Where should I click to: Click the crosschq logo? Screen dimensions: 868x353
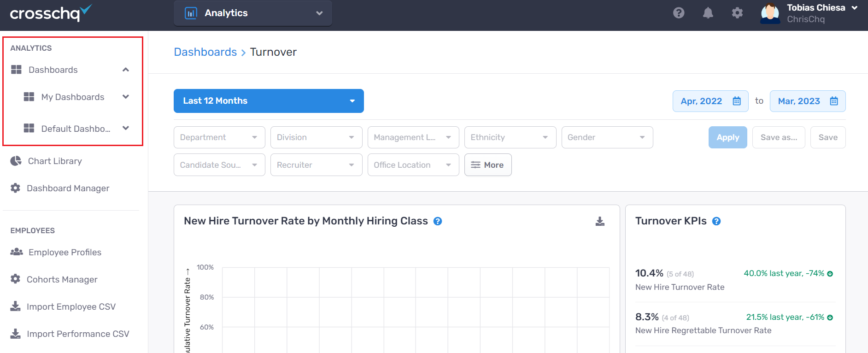coord(51,13)
